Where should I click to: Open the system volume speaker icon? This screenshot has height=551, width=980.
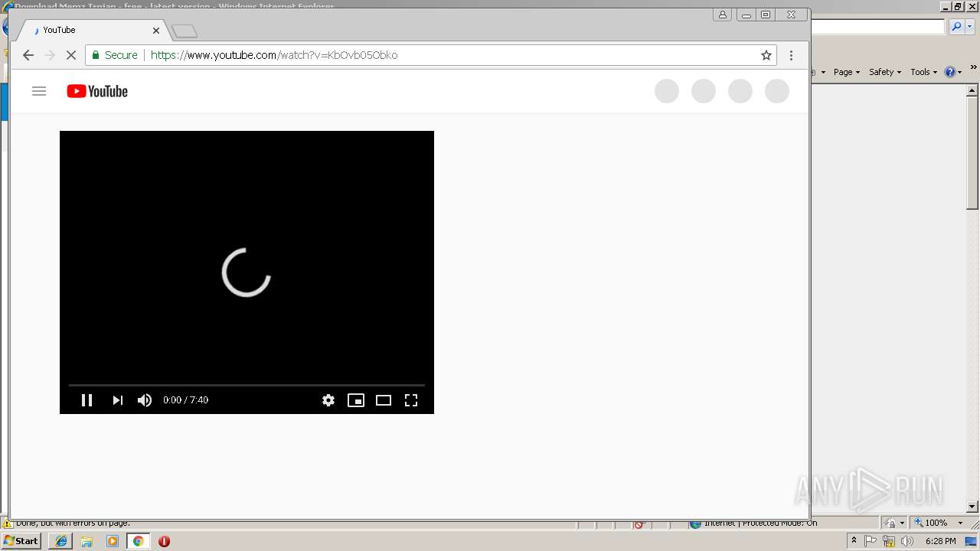[907, 541]
